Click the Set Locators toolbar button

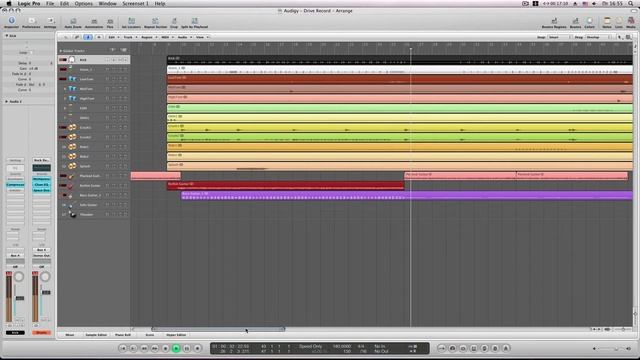[131, 22]
